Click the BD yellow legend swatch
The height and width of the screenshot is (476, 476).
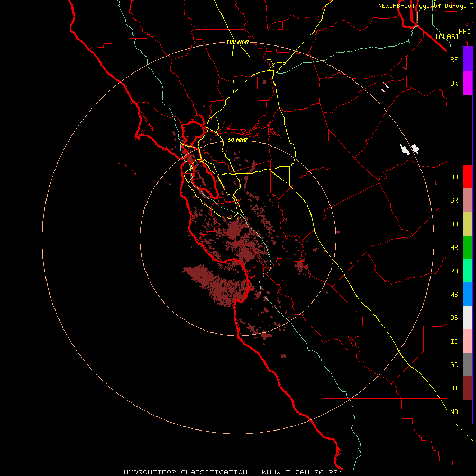coord(467,224)
